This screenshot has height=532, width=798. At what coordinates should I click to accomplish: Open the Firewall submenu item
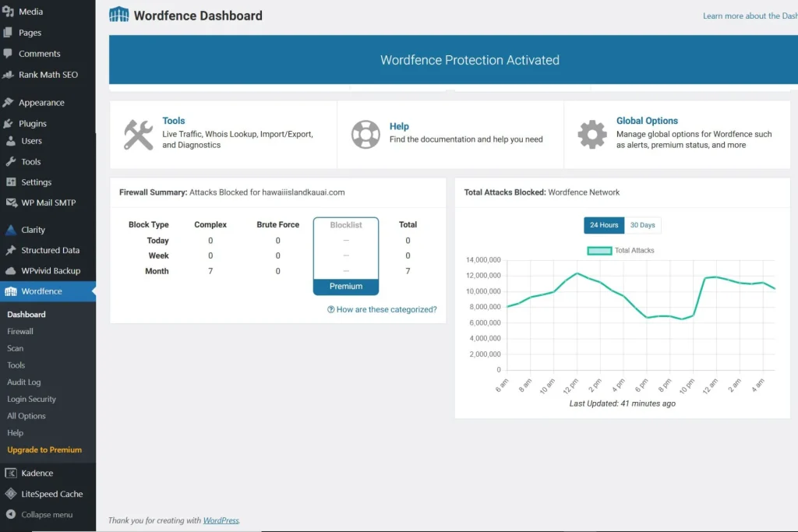pyautogui.click(x=20, y=331)
